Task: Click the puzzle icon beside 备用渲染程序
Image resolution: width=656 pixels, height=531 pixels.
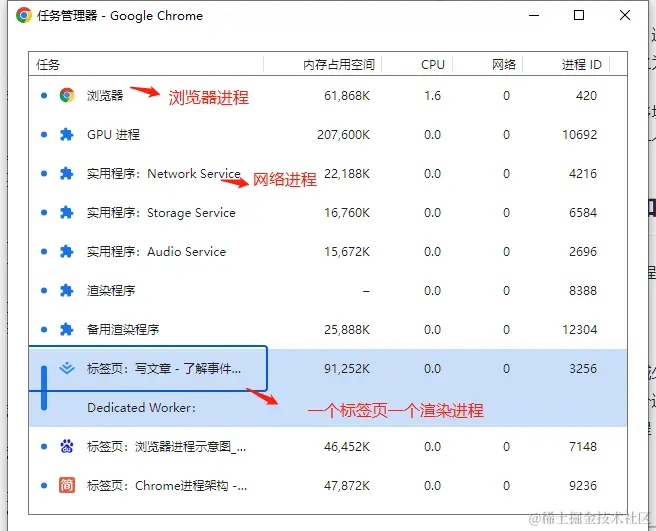Action: tap(67, 329)
